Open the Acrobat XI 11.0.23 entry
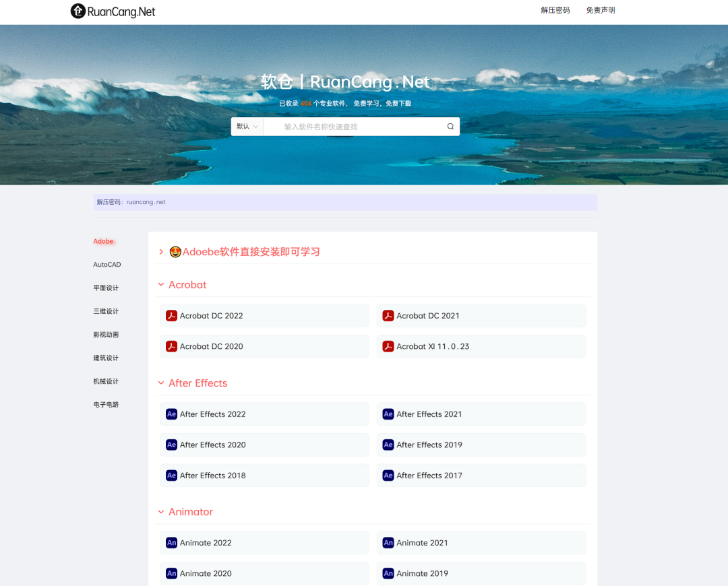 click(x=481, y=346)
